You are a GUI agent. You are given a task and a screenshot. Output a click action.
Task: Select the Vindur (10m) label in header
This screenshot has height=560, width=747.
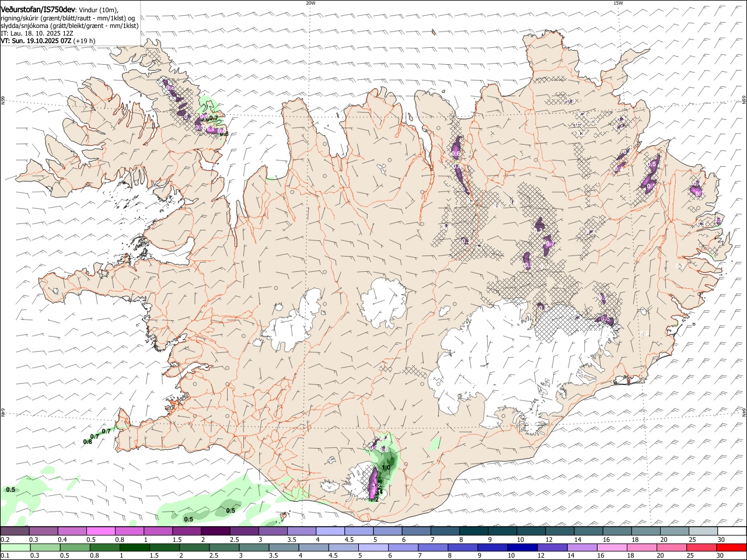[x=99, y=10]
